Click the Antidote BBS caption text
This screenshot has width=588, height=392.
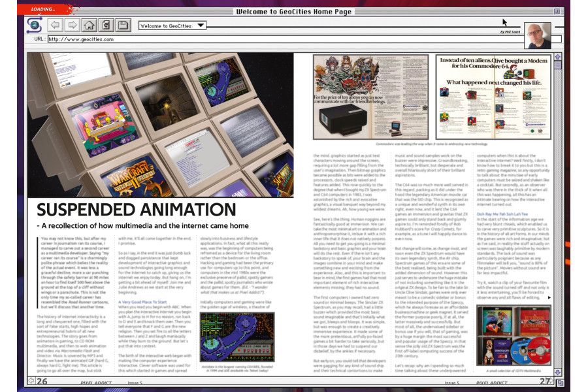tap(237, 368)
